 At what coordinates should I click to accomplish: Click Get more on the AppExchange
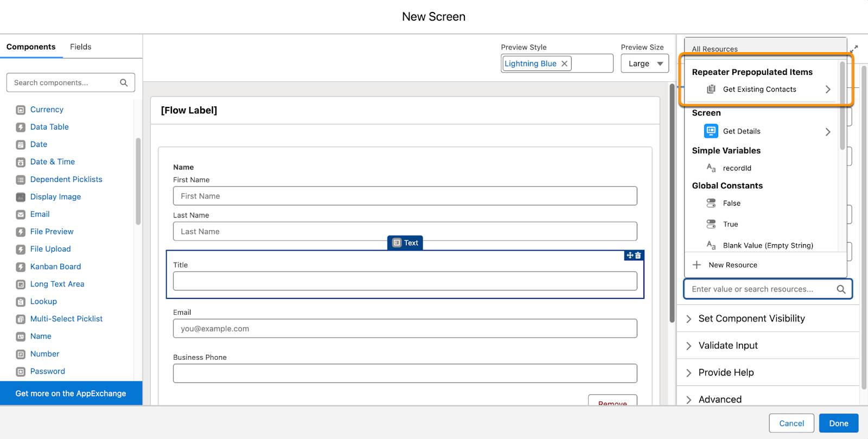click(x=71, y=393)
